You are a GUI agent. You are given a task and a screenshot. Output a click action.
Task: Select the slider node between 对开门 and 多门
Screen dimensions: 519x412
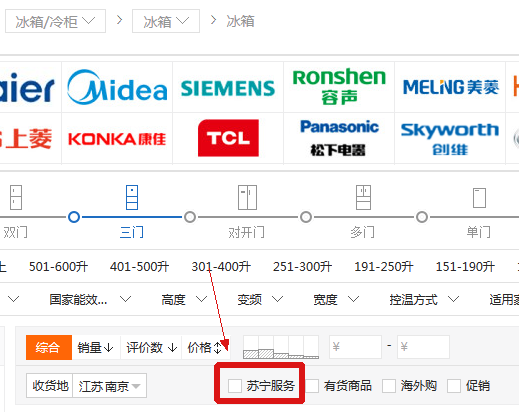[306, 217]
